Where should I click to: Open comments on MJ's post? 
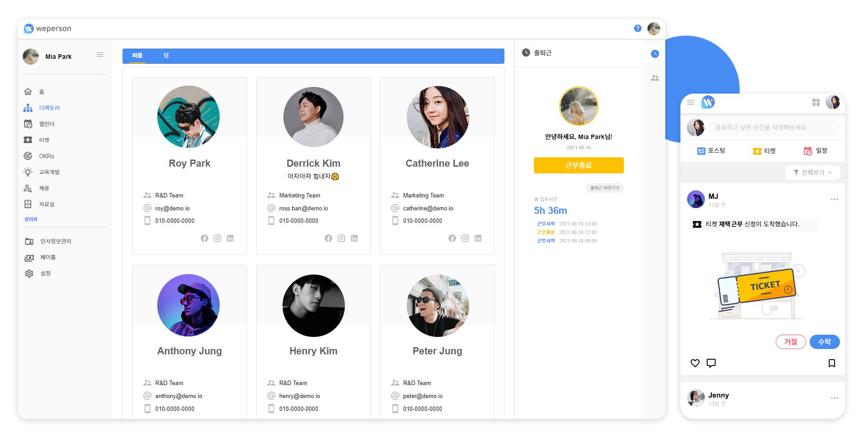tap(711, 363)
